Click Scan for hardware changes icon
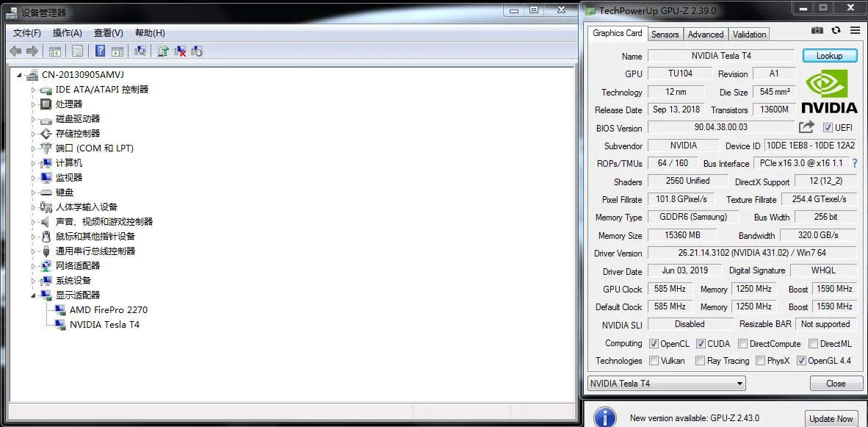This screenshot has width=868, height=427. point(140,51)
